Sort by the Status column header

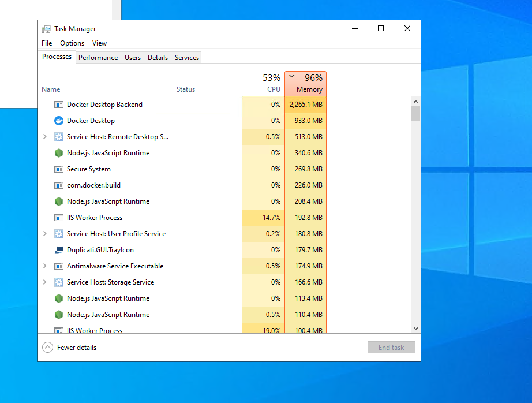click(207, 84)
